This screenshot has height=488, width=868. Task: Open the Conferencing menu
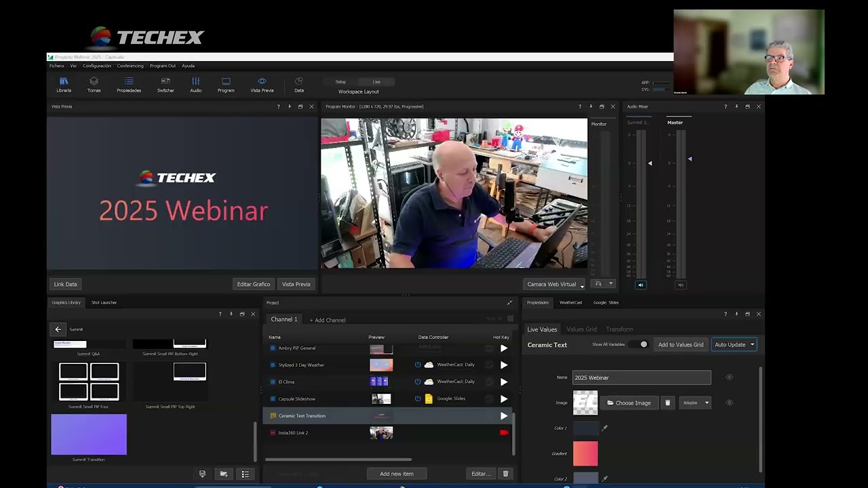click(130, 66)
